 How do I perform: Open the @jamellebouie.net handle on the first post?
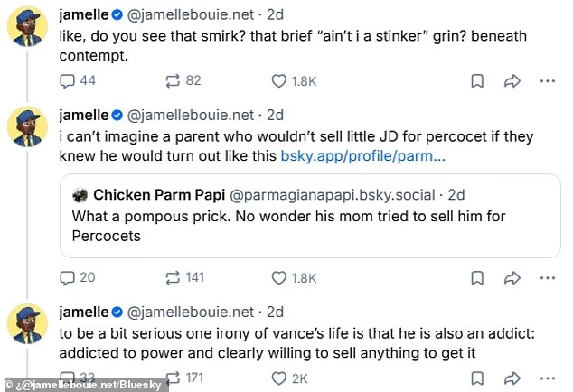click(x=191, y=15)
